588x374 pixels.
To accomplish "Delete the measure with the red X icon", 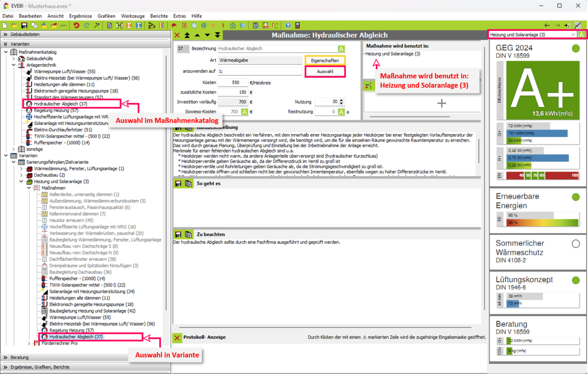I will click(177, 35).
